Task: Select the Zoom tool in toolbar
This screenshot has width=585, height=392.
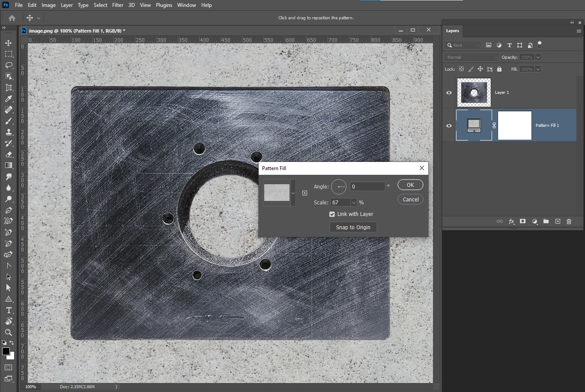Action: 9,332
